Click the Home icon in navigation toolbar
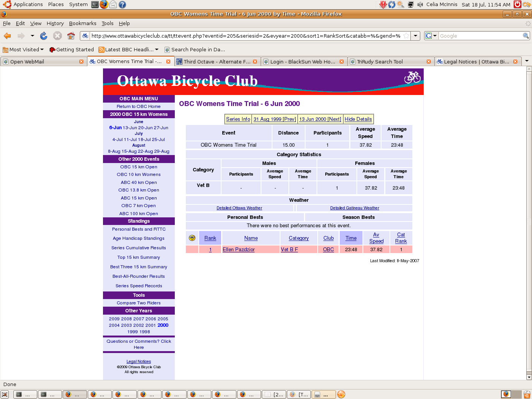Viewport: 532px width, 399px height. (71, 36)
